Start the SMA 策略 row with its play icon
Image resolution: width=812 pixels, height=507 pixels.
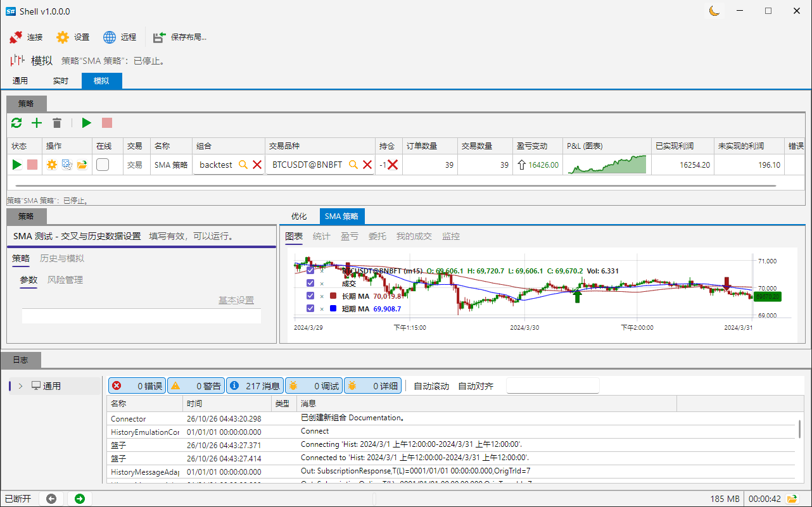pos(17,165)
